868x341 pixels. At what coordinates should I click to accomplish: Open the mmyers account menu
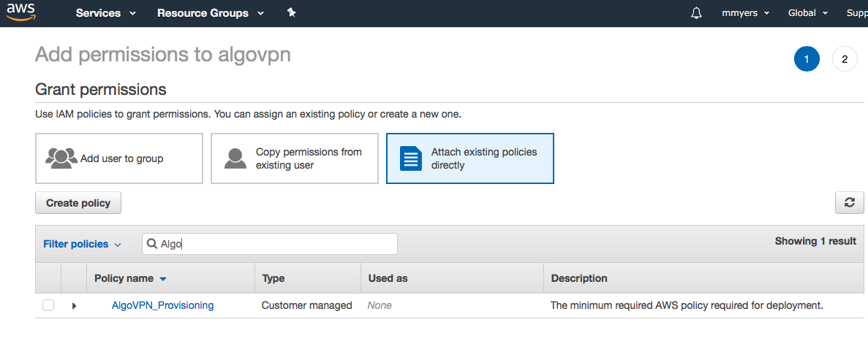click(746, 13)
